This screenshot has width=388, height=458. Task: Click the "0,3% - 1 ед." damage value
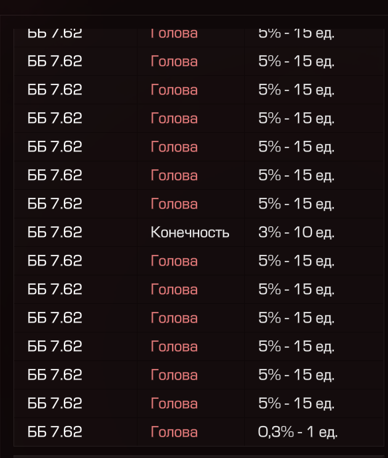pos(298,432)
